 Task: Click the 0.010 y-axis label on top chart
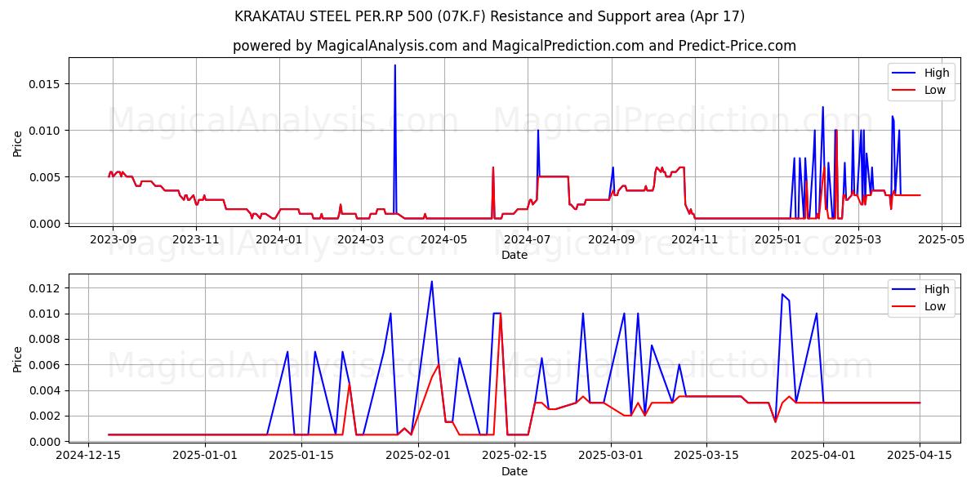click(46, 131)
